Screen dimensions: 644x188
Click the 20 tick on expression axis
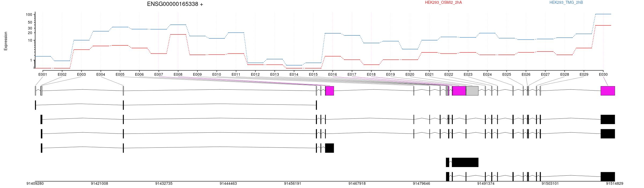click(30, 33)
